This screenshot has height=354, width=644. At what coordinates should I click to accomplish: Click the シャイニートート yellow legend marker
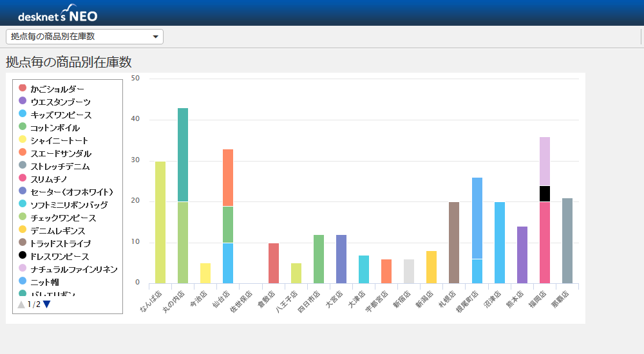click(x=23, y=140)
